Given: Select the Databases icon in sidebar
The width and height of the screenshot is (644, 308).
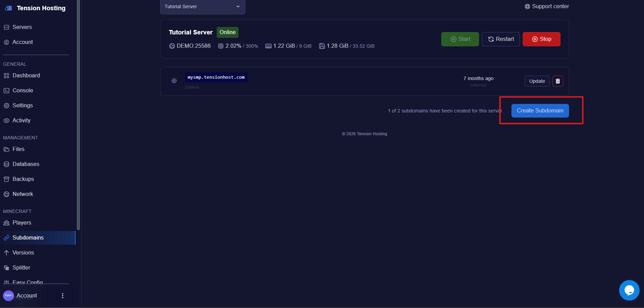Looking at the screenshot, I should pos(6,164).
